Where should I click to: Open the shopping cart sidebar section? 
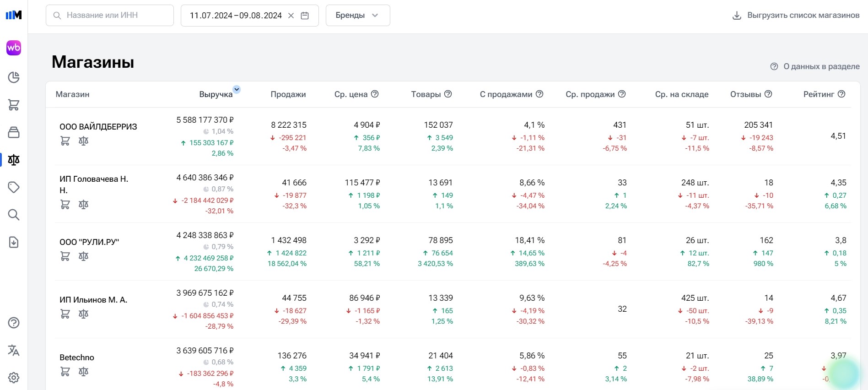coord(14,105)
